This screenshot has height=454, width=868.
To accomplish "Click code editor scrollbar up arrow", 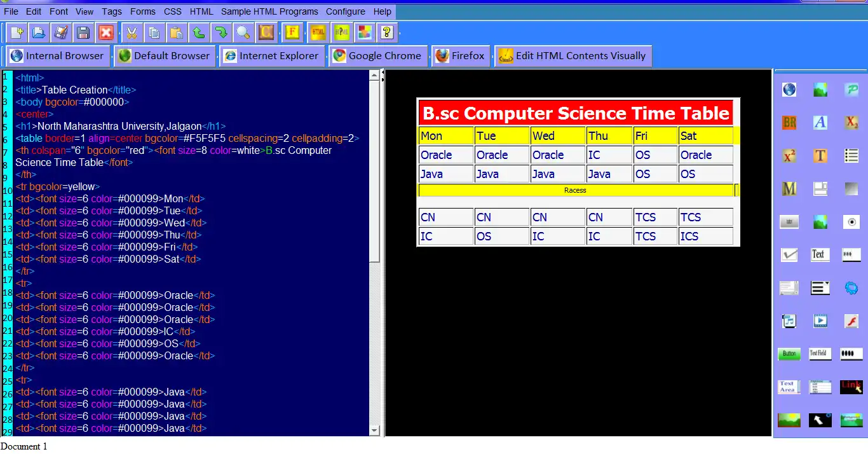I will [x=375, y=75].
